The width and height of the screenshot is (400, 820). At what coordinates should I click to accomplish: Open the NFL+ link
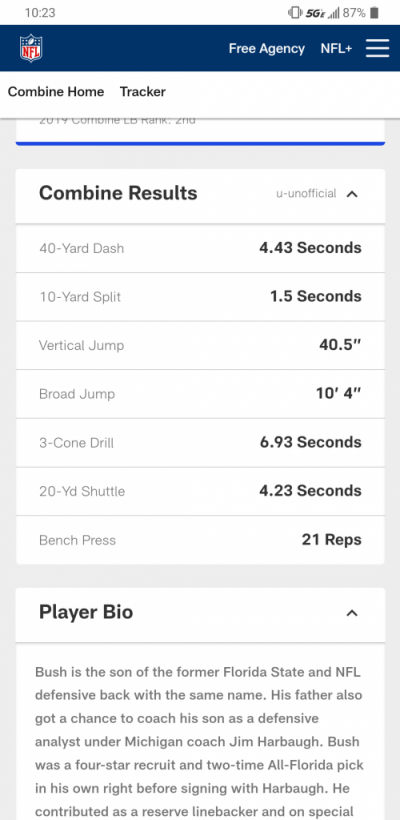336,49
